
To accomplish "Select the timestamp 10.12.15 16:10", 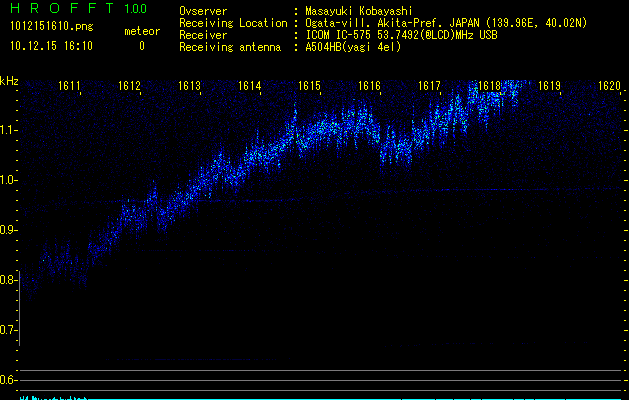I will coord(51,46).
